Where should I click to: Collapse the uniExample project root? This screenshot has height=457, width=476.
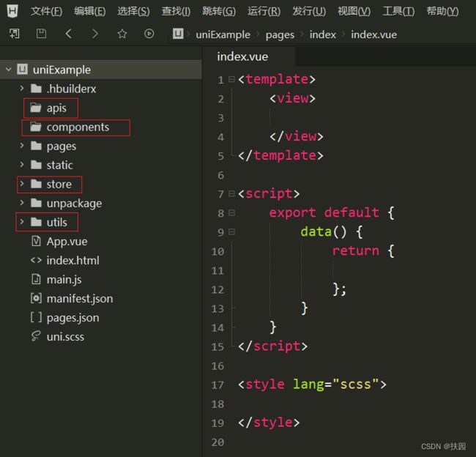[x=9, y=70]
